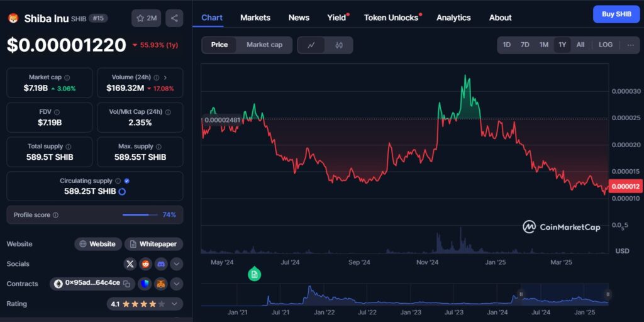Open the Website link button
The width and height of the screenshot is (644, 322).
(x=98, y=244)
